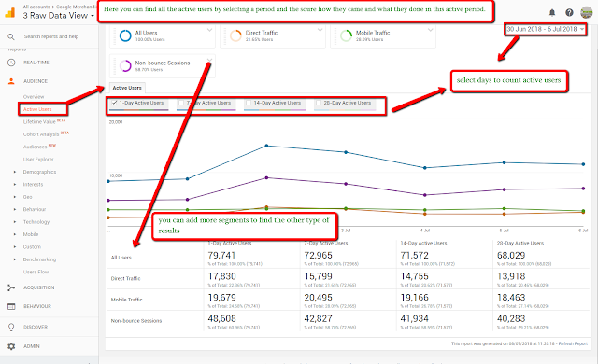Click the Real-Time clock icon
The width and height of the screenshot is (598, 364).
click(11, 63)
